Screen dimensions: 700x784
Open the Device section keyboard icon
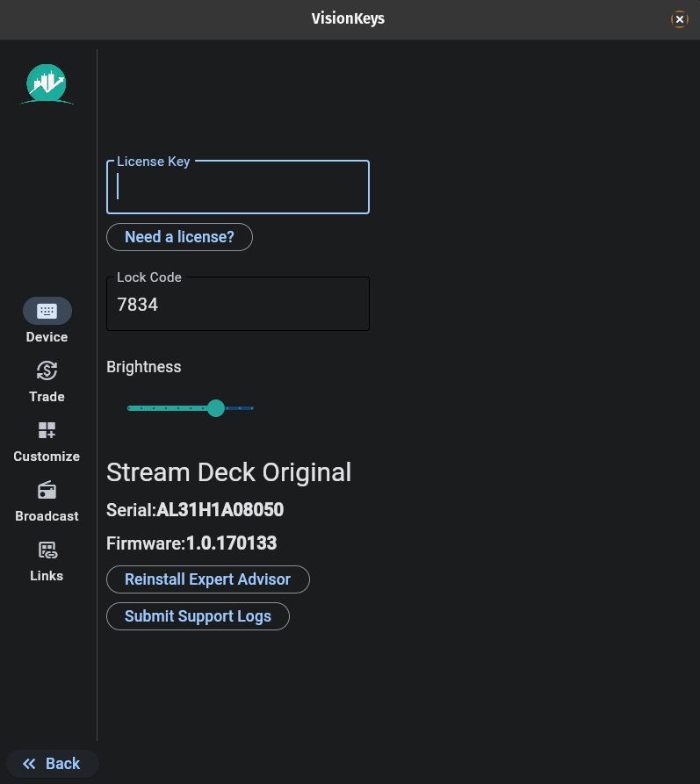(x=47, y=311)
